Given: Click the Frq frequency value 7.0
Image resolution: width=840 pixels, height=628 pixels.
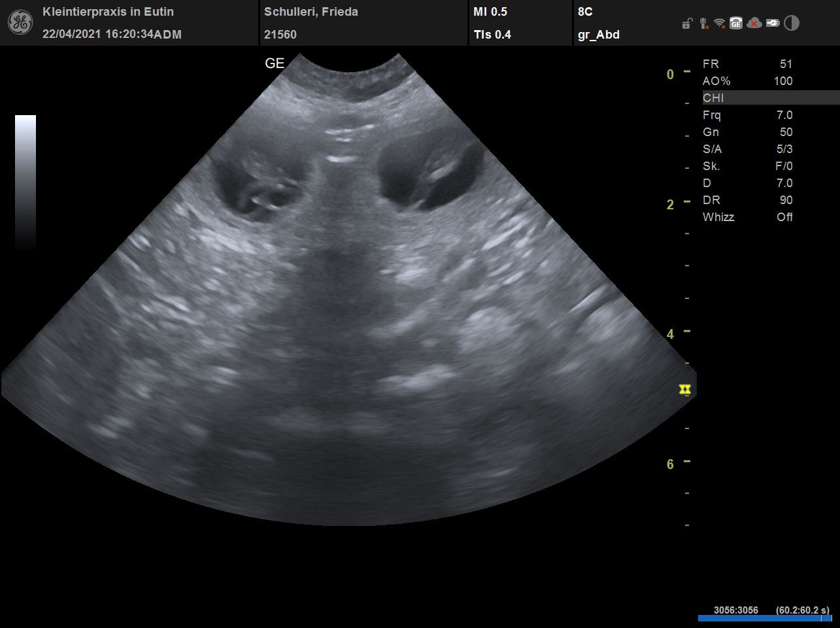Looking at the screenshot, I should point(784,115).
